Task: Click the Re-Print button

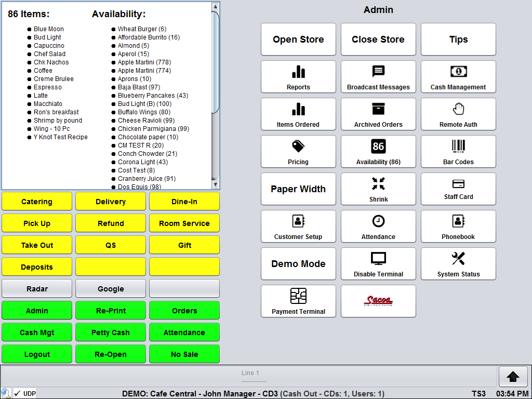Action: coord(111,311)
